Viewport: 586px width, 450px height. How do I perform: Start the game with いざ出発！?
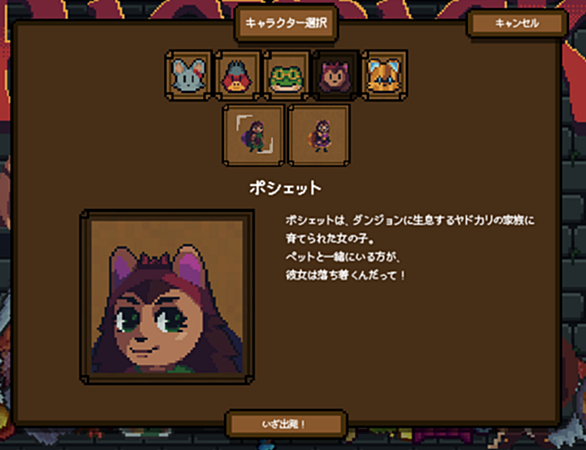(286, 424)
